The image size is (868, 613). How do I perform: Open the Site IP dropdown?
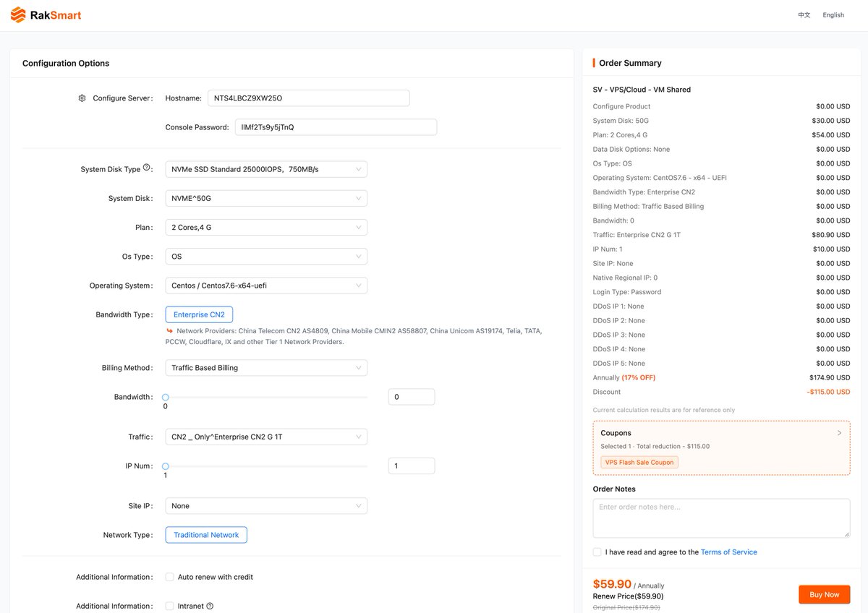click(266, 506)
